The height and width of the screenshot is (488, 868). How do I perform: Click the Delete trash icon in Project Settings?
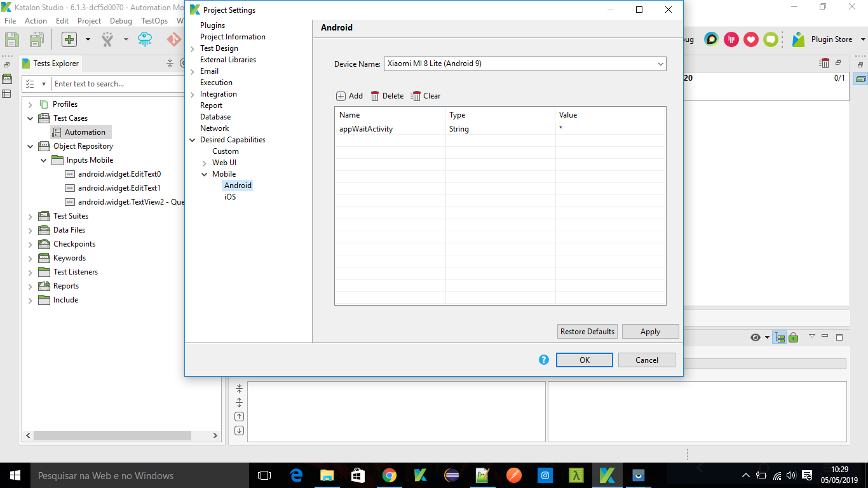[x=375, y=96]
